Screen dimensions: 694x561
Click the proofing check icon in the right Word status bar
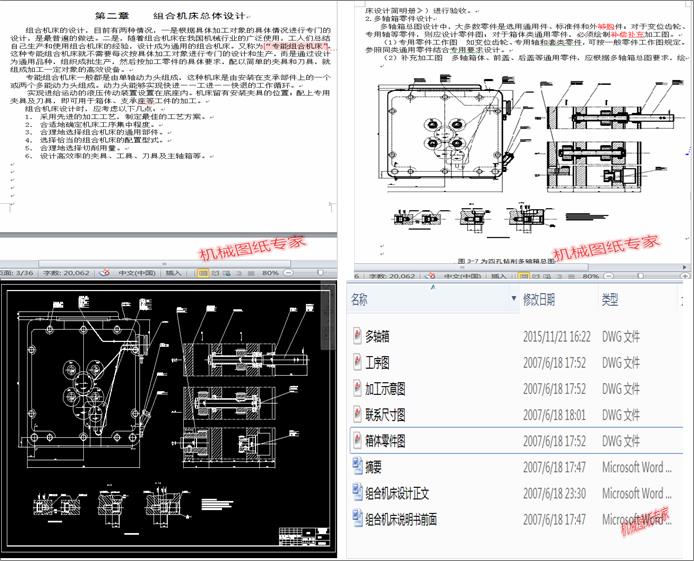pos(429,276)
